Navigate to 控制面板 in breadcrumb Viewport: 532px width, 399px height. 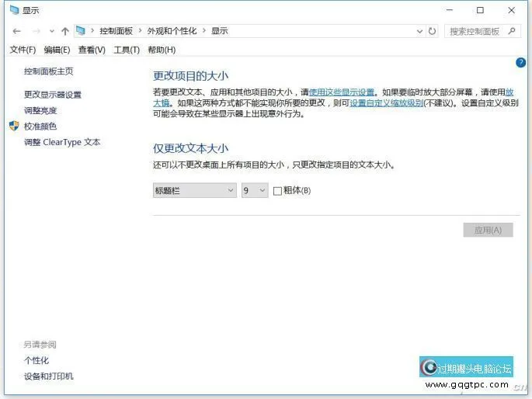pyautogui.click(x=116, y=31)
